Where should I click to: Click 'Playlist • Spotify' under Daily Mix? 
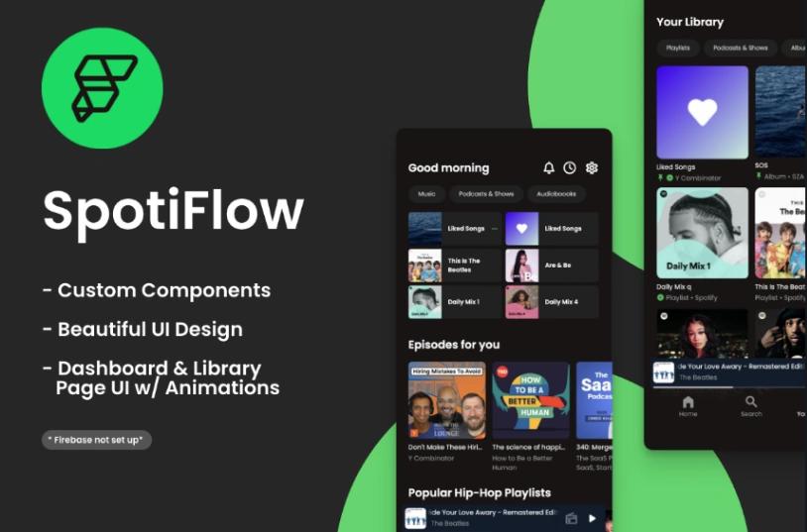click(691, 297)
